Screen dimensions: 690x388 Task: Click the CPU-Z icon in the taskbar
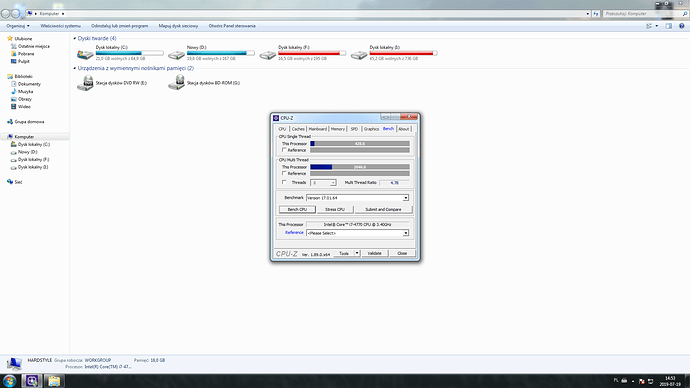pos(32,381)
